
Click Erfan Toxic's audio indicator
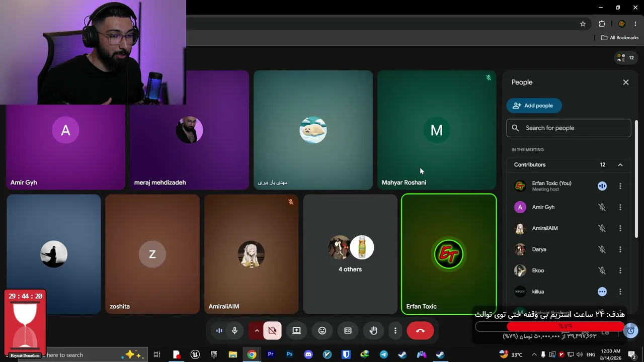[602, 186]
